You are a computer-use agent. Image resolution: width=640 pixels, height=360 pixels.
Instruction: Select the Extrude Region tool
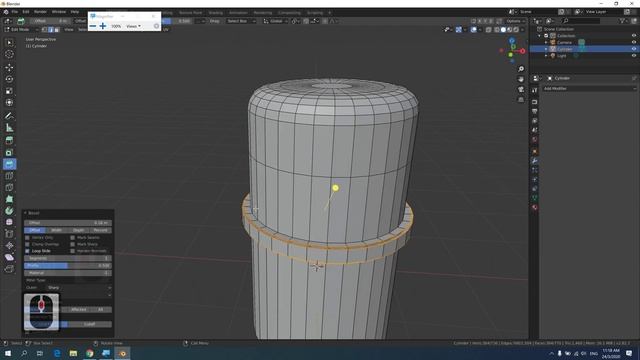pyautogui.click(x=9, y=140)
